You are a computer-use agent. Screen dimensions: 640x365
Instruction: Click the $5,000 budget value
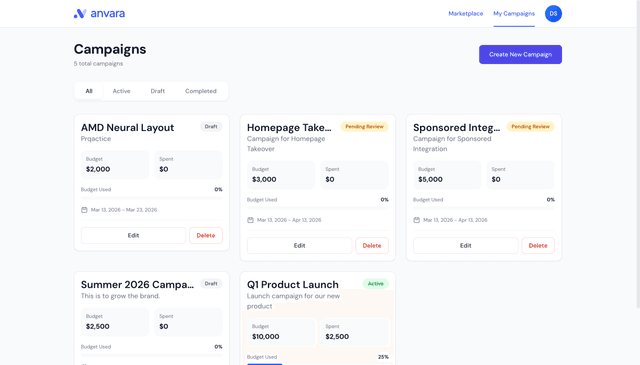[430, 179]
